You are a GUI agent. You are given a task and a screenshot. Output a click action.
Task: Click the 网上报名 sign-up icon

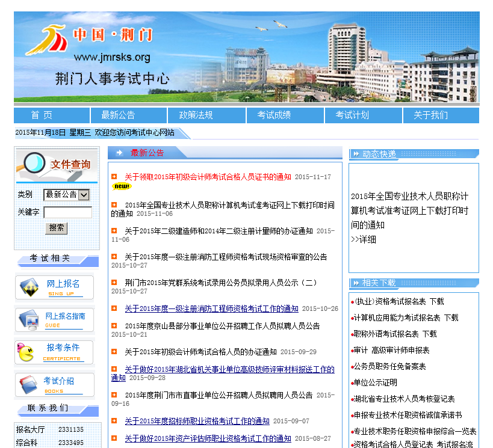click(29, 287)
